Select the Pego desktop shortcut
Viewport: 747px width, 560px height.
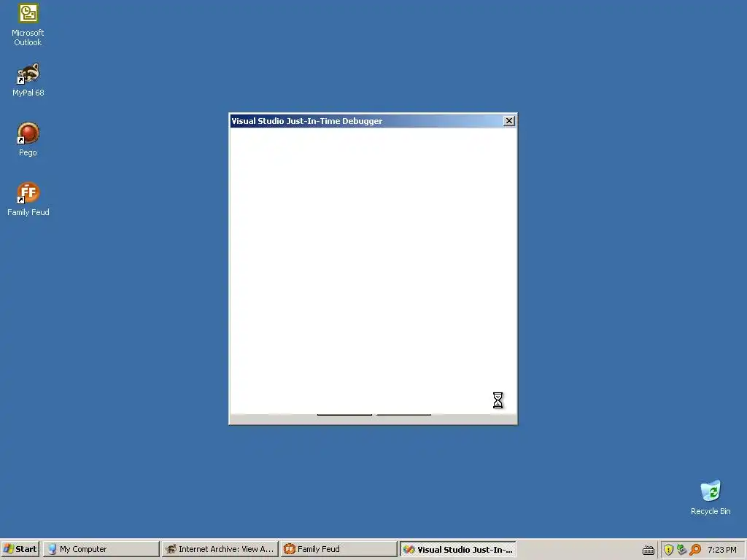28,139
